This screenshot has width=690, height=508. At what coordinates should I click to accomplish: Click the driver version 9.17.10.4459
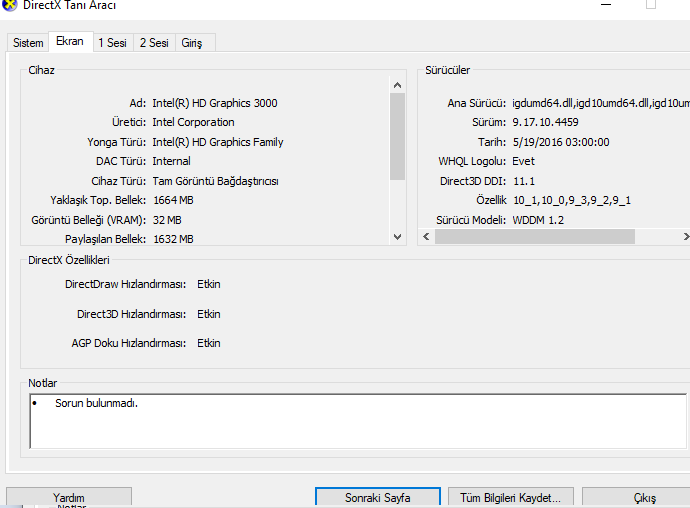pyautogui.click(x=545, y=122)
